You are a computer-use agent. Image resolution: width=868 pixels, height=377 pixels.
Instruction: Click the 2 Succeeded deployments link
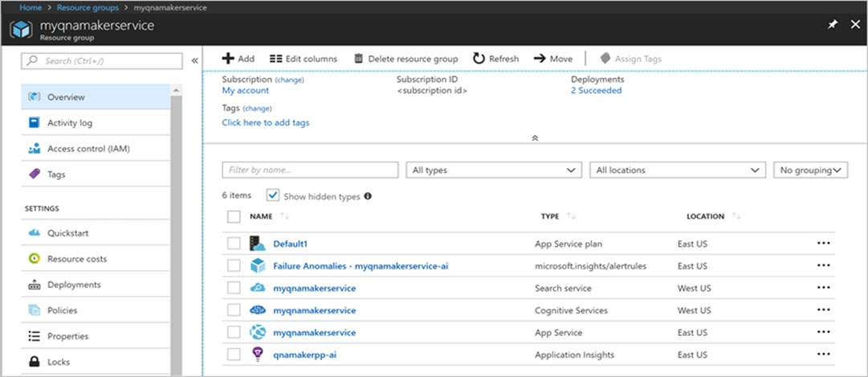(x=596, y=90)
